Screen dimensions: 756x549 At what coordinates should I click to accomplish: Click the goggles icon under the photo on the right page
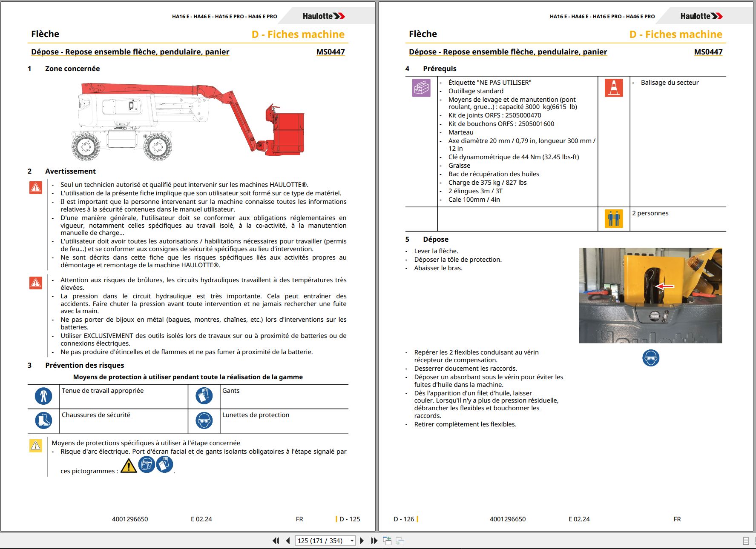coord(651,358)
